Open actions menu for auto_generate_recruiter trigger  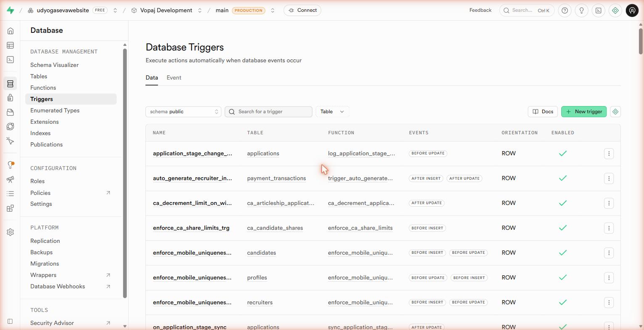click(x=609, y=178)
